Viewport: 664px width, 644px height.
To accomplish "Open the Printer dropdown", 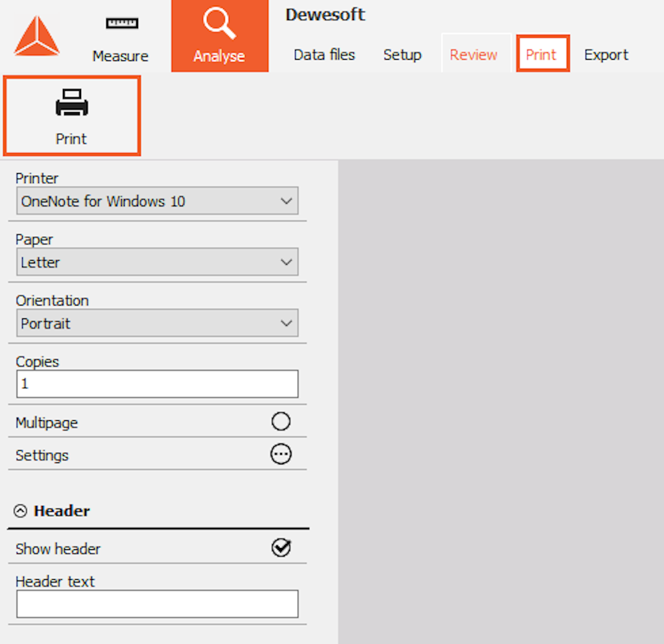I will [157, 200].
